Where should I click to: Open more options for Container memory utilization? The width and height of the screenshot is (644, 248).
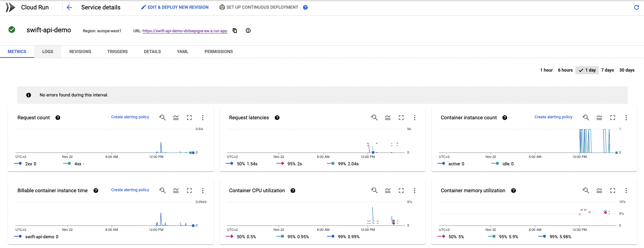point(626,191)
